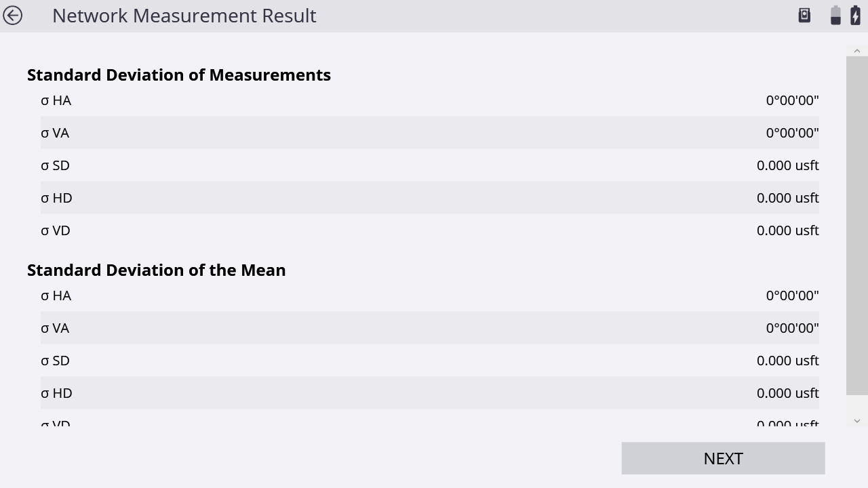Screen dimensions: 868x488
Task: Select σ VA row under Measurements
Action: (430, 133)
